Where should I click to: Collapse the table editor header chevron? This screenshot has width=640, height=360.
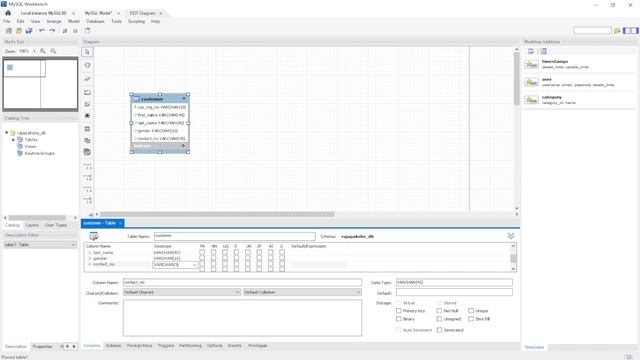click(511, 236)
